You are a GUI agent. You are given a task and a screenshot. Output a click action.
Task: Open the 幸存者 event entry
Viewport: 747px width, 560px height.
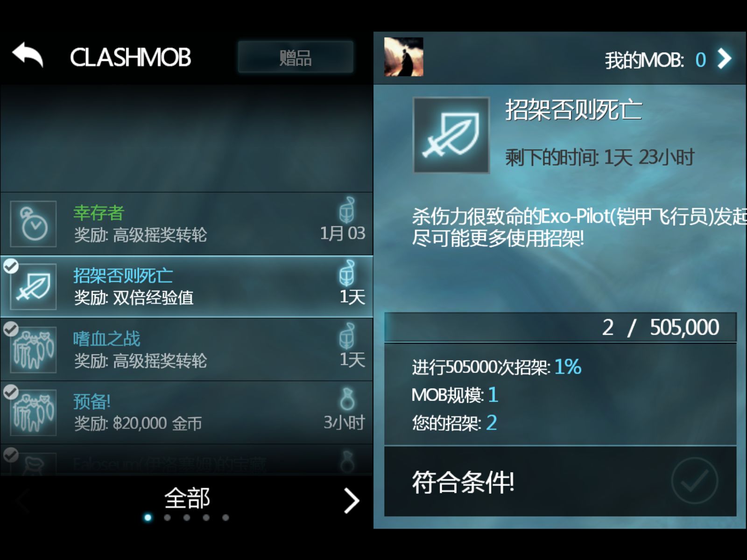tap(187, 224)
